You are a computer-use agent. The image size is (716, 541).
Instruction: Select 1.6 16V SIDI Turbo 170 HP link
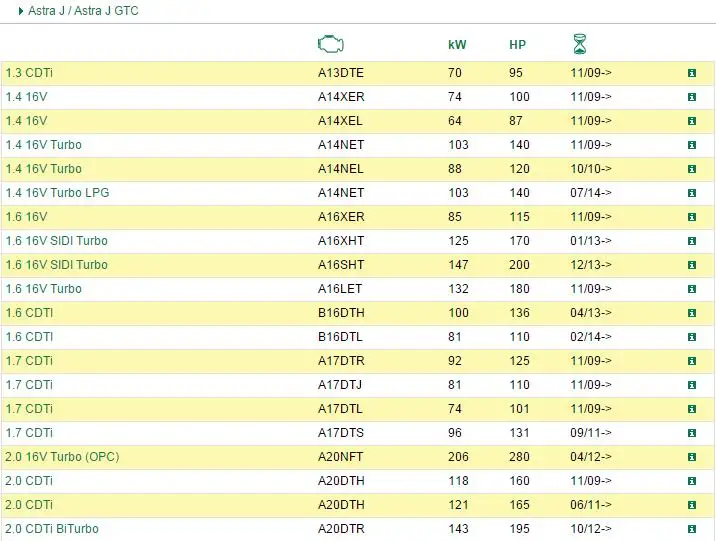57,241
